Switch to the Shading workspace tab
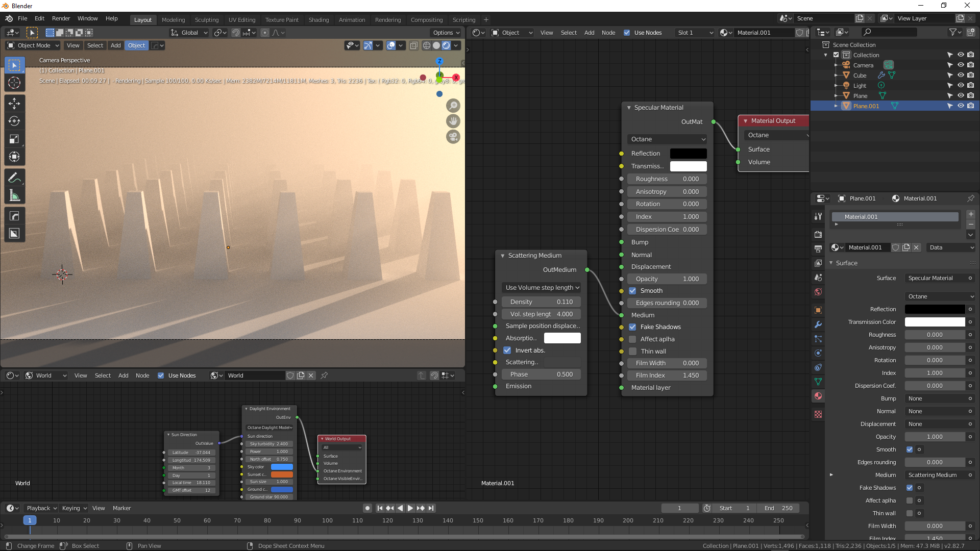Viewport: 980px width, 551px height. pos(318,20)
